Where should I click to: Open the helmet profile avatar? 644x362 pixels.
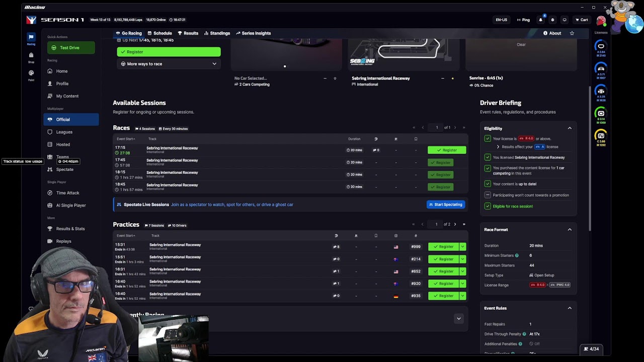click(x=601, y=20)
